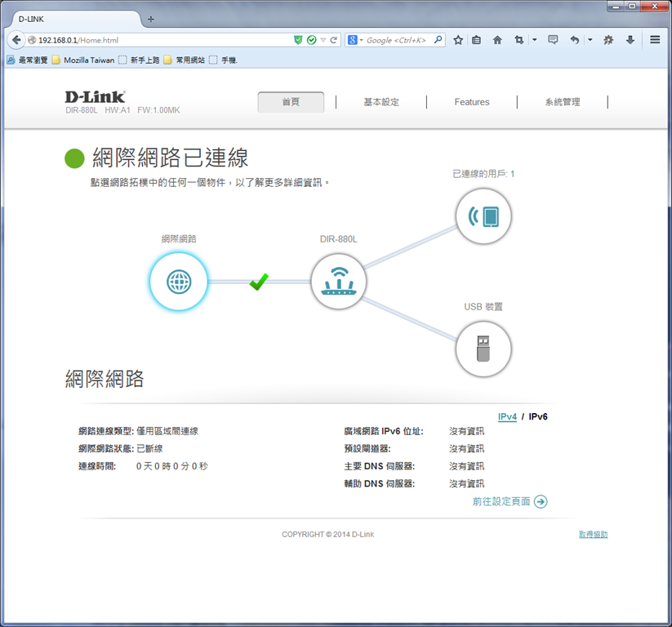Screen dimensions: 672x627
Task: Go to settings page via 前往設定頁面
Action: [510, 501]
